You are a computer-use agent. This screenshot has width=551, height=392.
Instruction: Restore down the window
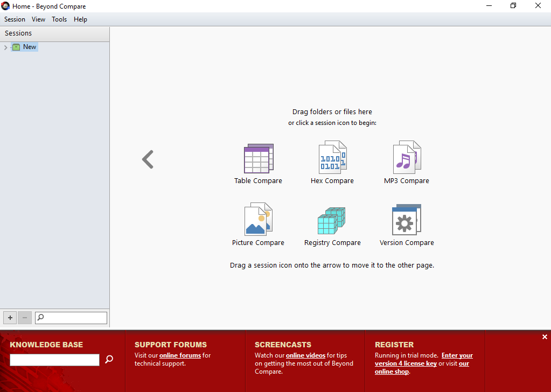pyautogui.click(x=513, y=5)
